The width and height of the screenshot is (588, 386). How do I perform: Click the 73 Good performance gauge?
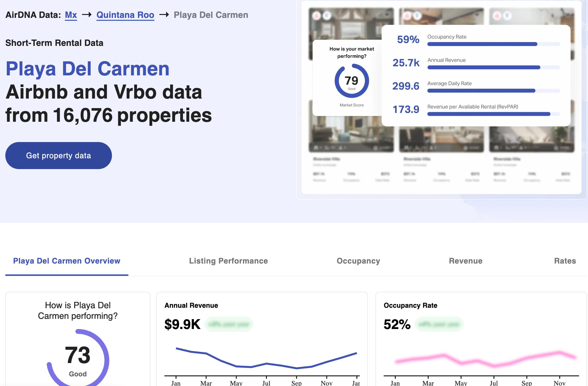78,357
